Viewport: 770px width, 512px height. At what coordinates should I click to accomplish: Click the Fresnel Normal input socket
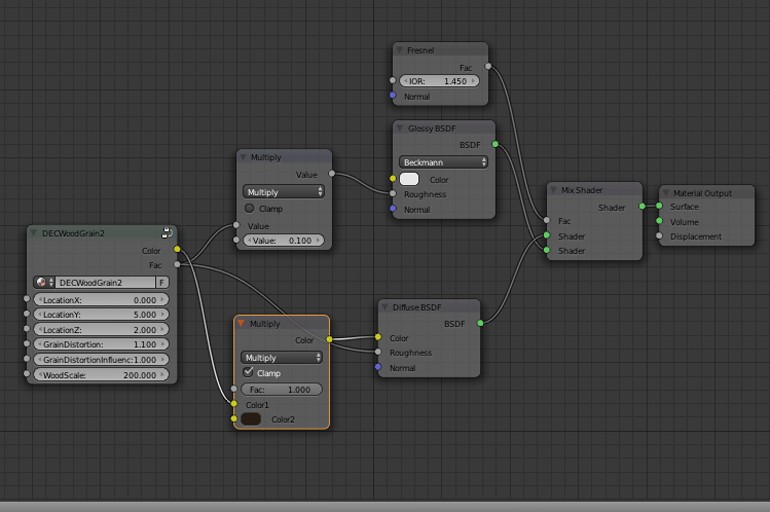393,95
